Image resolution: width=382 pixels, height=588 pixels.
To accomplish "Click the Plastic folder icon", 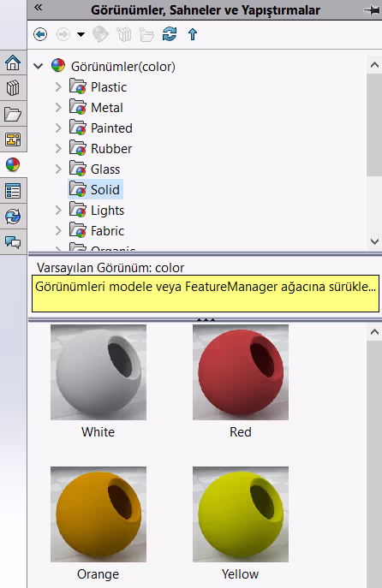I will (78, 86).
